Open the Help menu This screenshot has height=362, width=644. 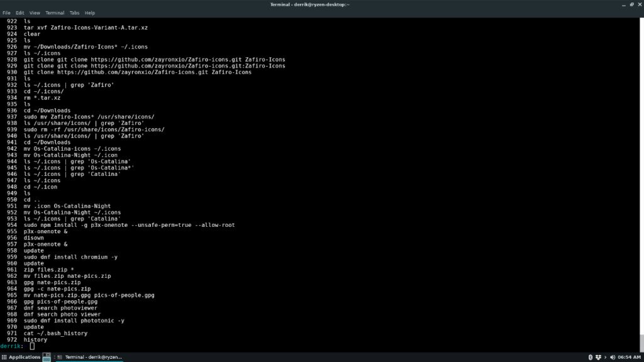90,13
